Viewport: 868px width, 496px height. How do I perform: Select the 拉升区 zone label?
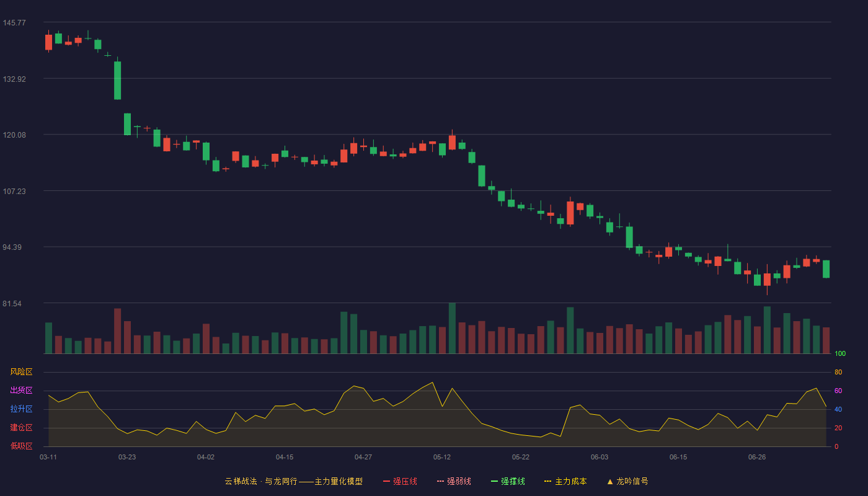click(x=22, y=409)
